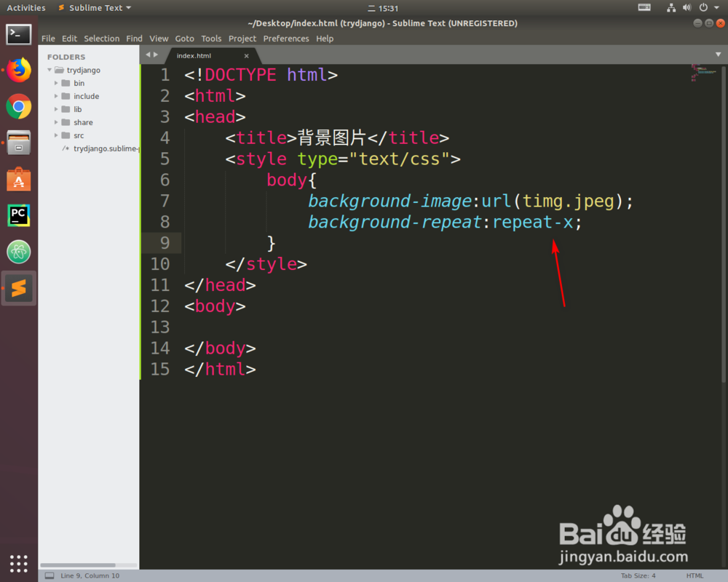Click FOLDERS sidebar heading

click(x=66, y=57)
